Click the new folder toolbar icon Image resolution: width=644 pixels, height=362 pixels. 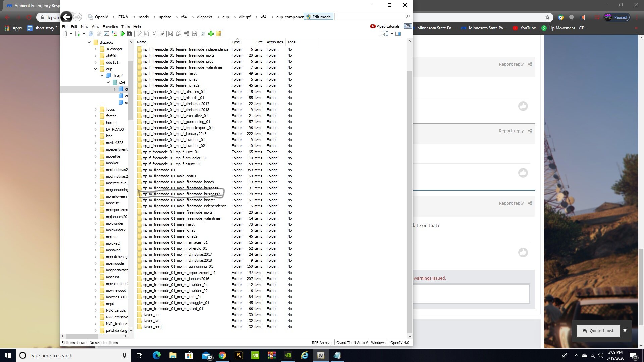(x=219, y=34)
